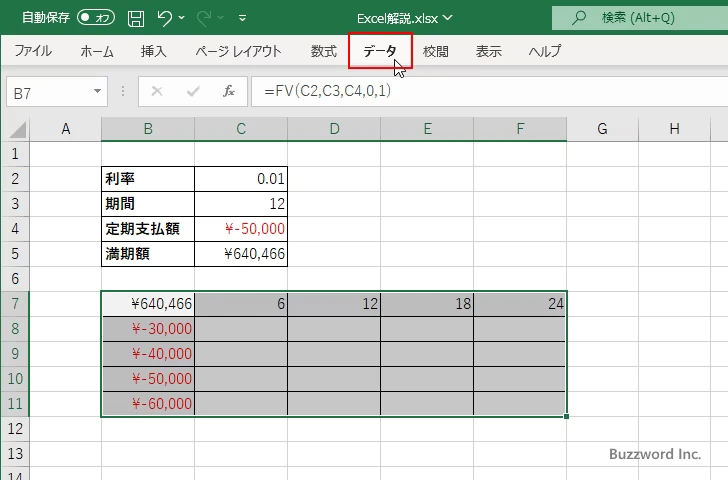Screen dimensions: 728x480
Task: Expand the Undo history dropdown arrow
Action: pyautogui.click(x=184, y=18)
